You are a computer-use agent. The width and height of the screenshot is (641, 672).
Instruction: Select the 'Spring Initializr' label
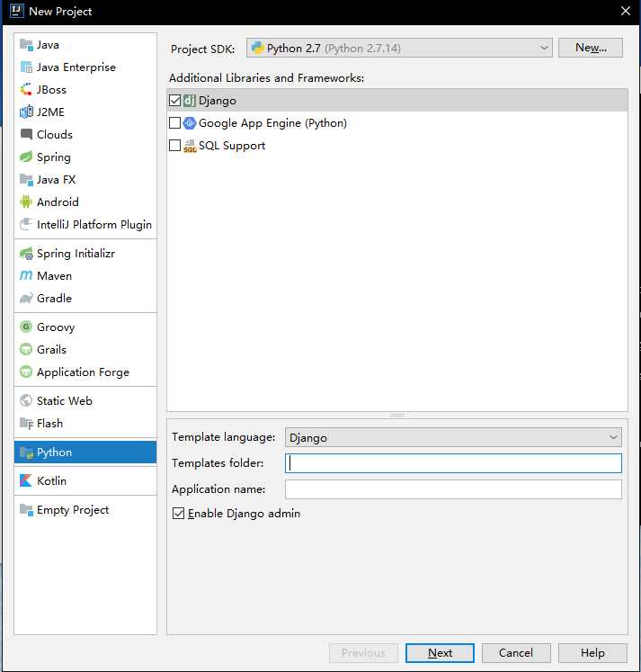point(76,254)
